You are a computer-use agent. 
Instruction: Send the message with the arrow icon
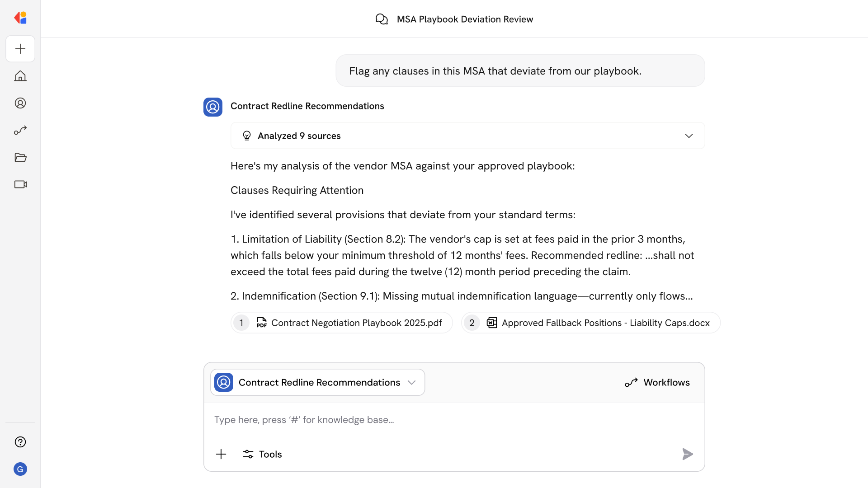tap(687, 454)
